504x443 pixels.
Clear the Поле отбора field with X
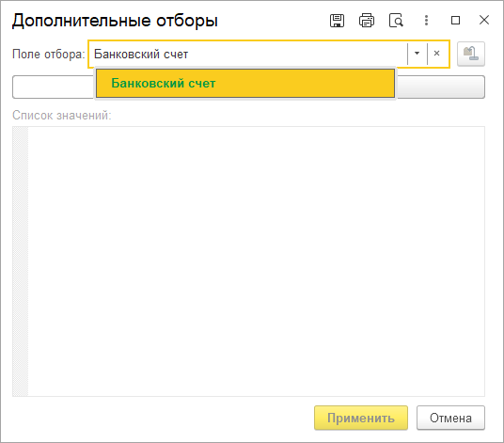click(436, 54)
